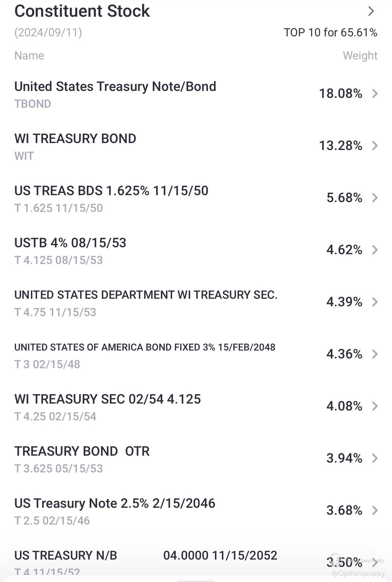Expand details via 3.68% row chevron
392x582 pixels.
[375, 511]
